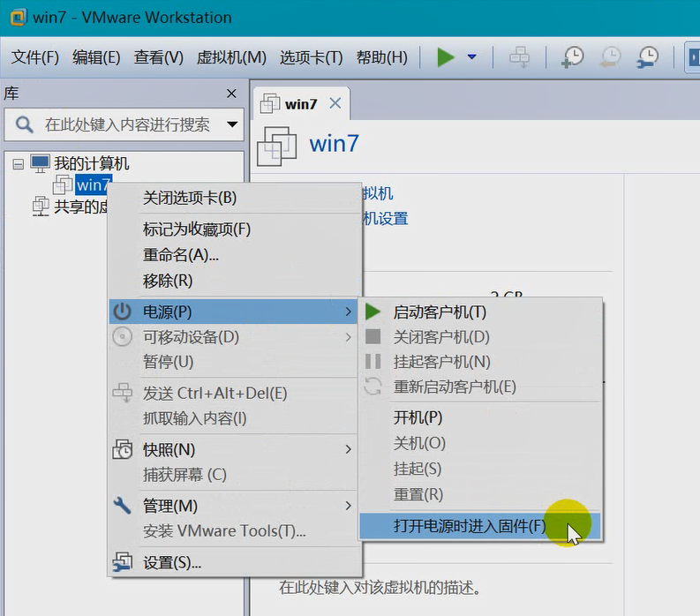
Task: Click the large win7 VM icon in main pane
Action: tap(277, 146)
